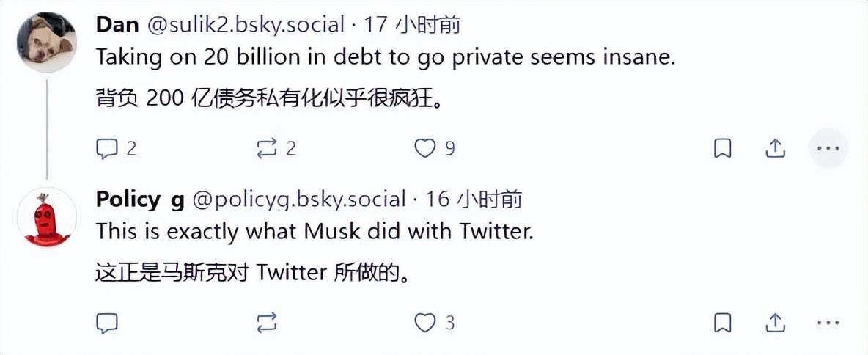This screenshot has height=355, width=868.
Task: Reply to Policy g's Musk comment
Action: [x=107, y=323]
